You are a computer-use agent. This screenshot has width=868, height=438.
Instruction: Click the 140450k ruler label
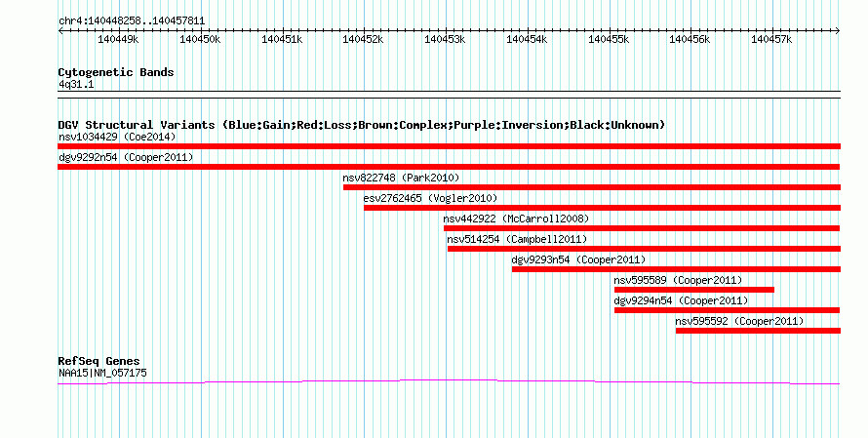click(x=200, y=39)
